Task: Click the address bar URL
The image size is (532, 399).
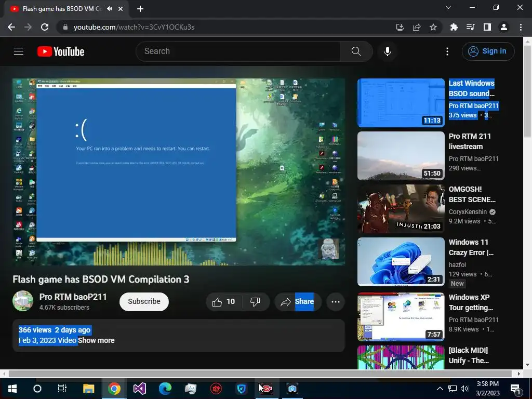Action: (134, 27)
